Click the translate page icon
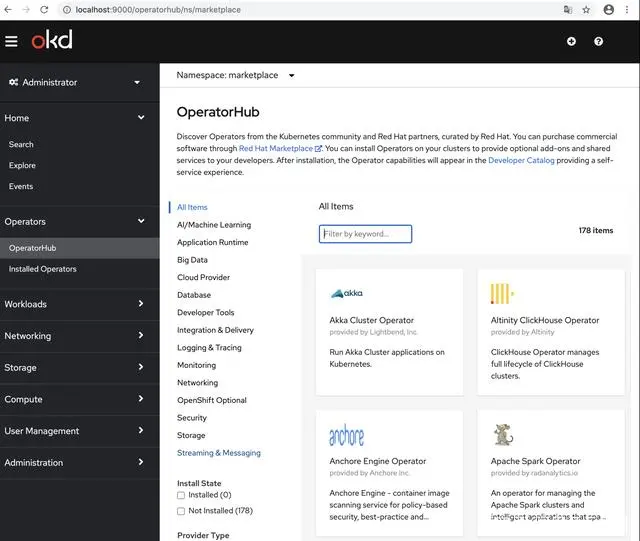640x541 pixels. click(568, 9)
